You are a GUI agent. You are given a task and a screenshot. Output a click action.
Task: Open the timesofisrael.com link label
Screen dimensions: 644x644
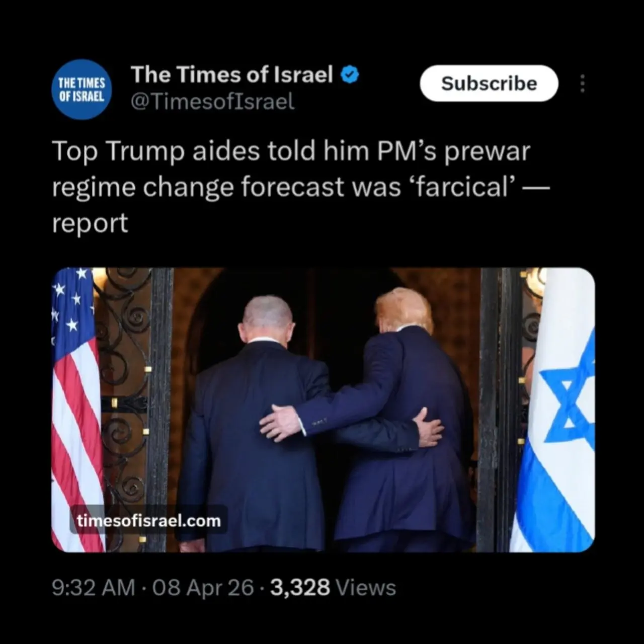pyautogui.click(x=148, y=520)
